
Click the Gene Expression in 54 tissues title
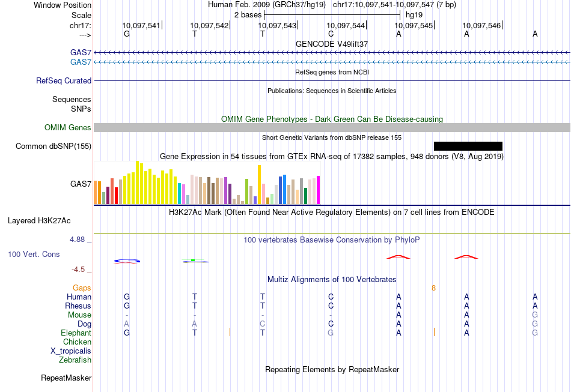pyautogui.click(x=332, y=156)
